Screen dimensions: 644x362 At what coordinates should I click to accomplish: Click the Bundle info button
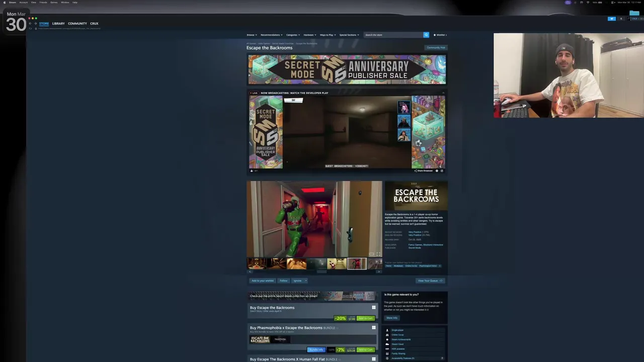coord(316,349)
